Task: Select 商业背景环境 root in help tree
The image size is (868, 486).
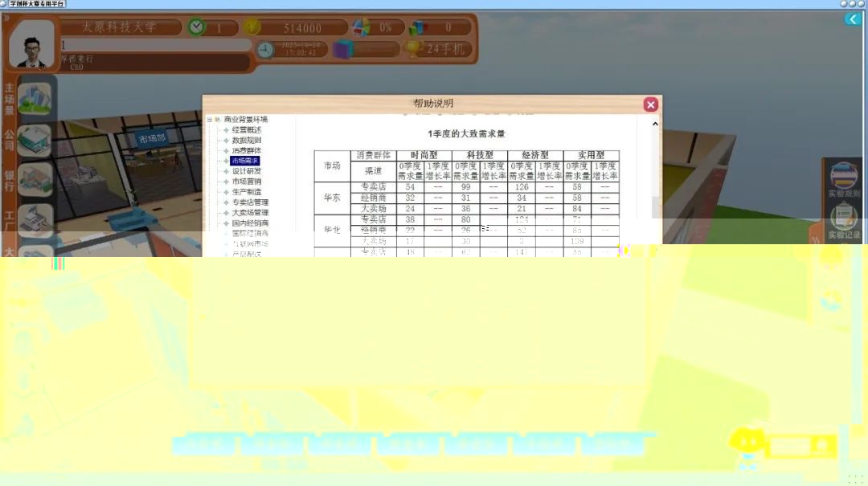Action: (245, 120)
